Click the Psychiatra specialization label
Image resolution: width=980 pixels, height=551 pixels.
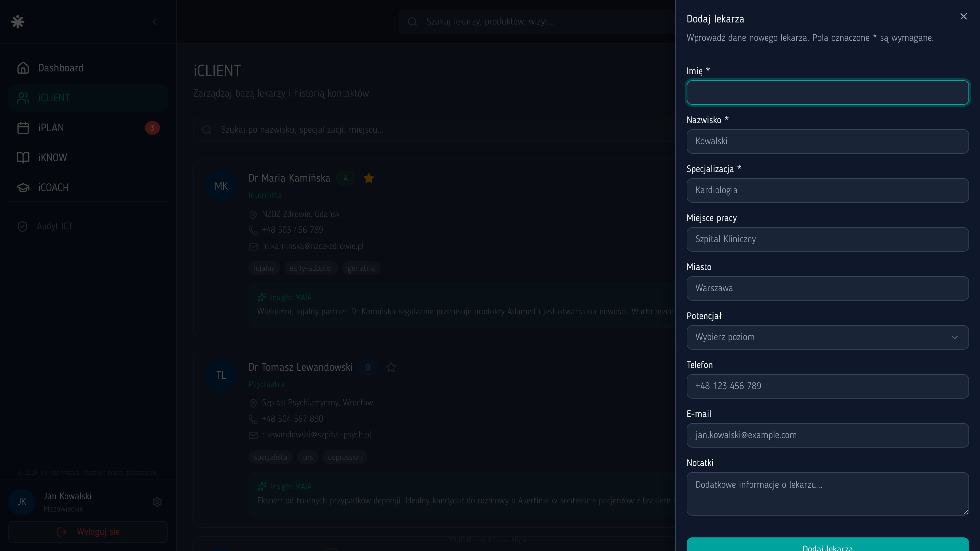coord(266,384)
